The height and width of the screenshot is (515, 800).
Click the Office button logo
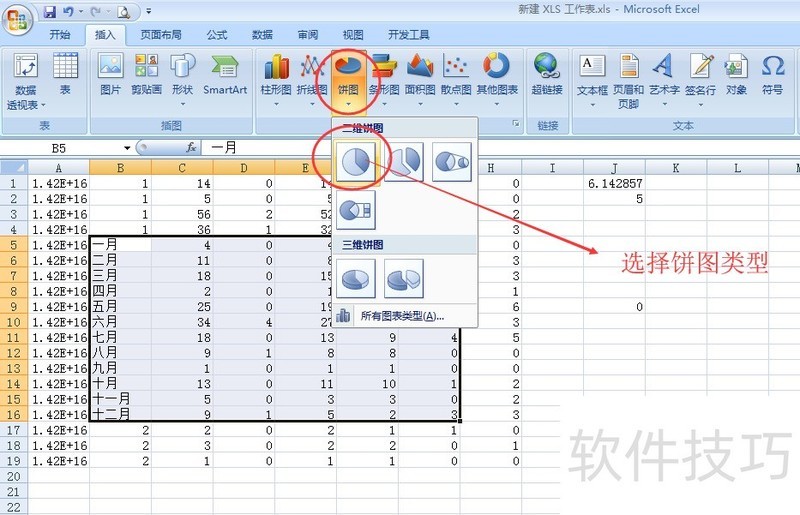[17, 19]
